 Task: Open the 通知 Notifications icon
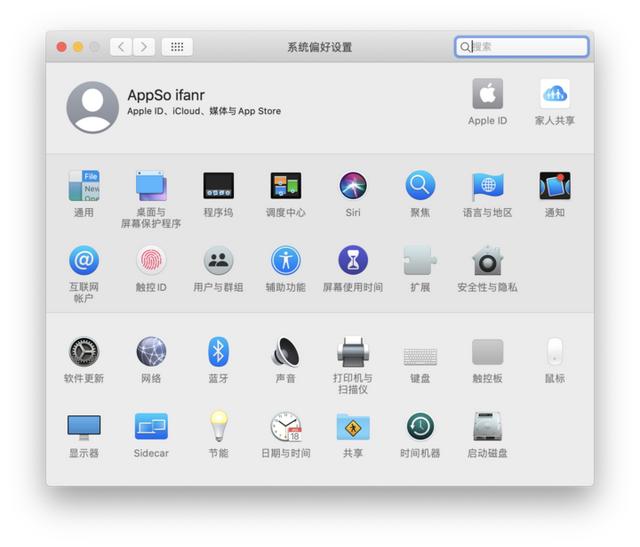(555, 186)
